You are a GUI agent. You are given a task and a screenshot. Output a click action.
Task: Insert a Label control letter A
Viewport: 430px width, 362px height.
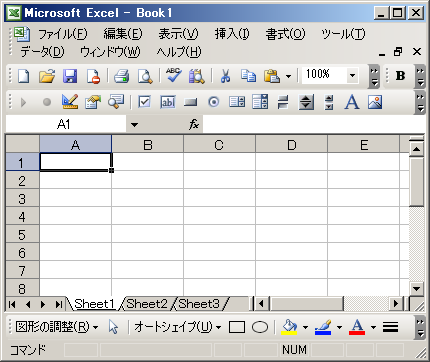click(352, 102)
